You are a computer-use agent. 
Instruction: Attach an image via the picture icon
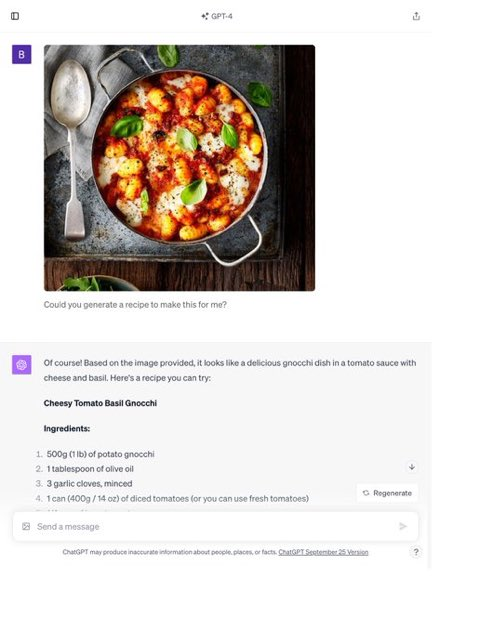pos(26,526)
